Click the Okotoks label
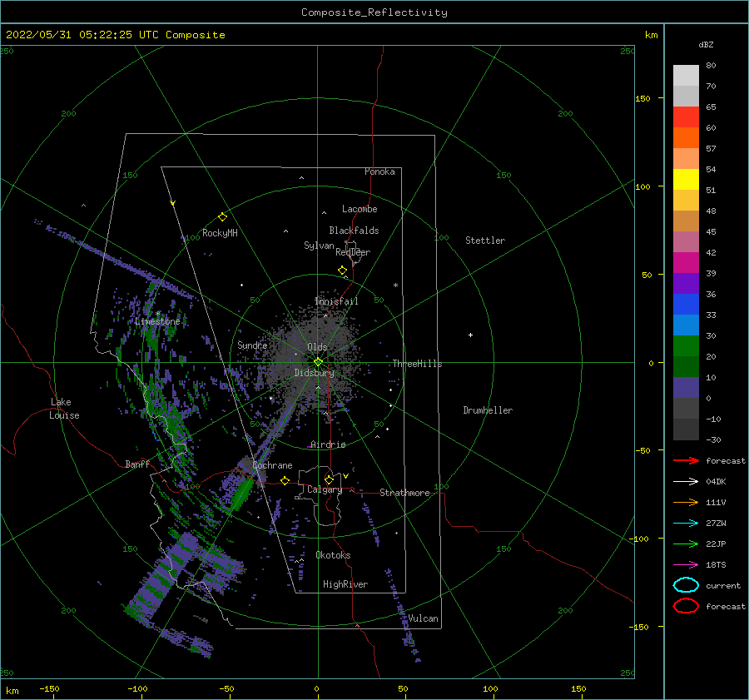 (333, 555)
